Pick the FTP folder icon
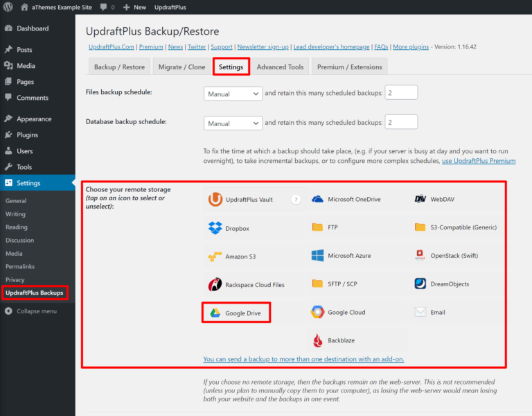This screenshot has height=416, width=532. click(x=317, y=227)
